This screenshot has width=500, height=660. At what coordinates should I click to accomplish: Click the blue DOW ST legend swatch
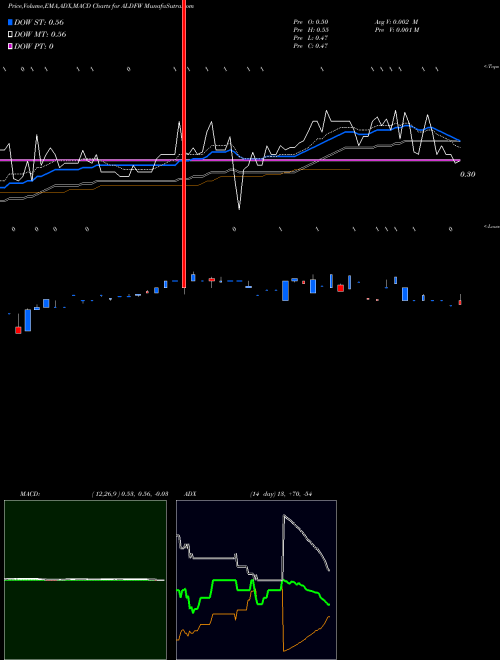coord(10,22)
